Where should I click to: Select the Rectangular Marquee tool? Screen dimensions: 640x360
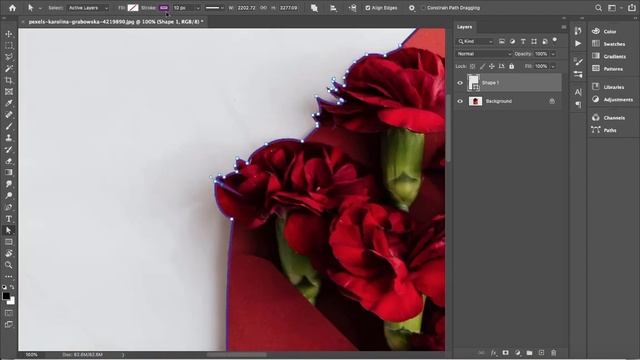[x=9, y=46]
